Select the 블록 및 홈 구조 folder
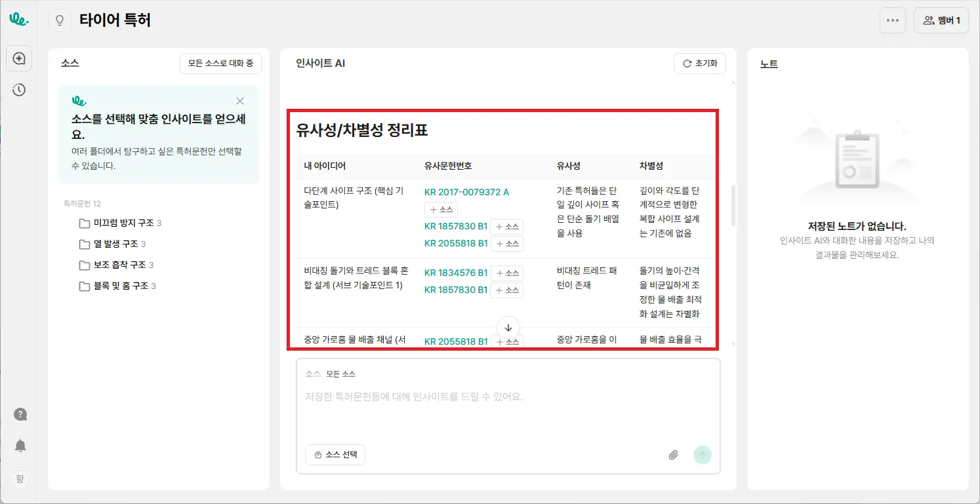 point(117,286)
